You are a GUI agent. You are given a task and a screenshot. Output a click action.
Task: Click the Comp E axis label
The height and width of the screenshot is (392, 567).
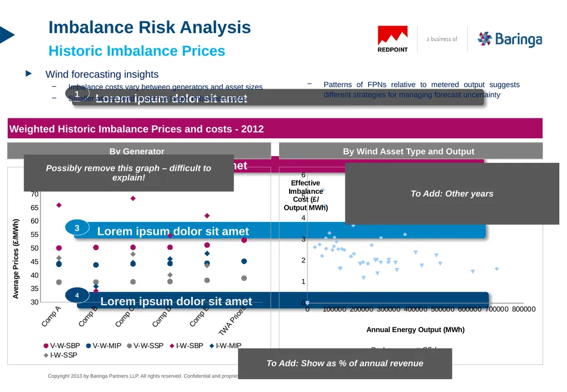click(x=199, y=316)
